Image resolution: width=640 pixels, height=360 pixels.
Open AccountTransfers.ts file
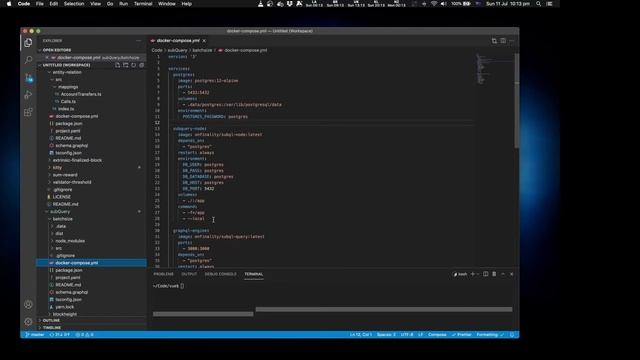coord(81,94)
